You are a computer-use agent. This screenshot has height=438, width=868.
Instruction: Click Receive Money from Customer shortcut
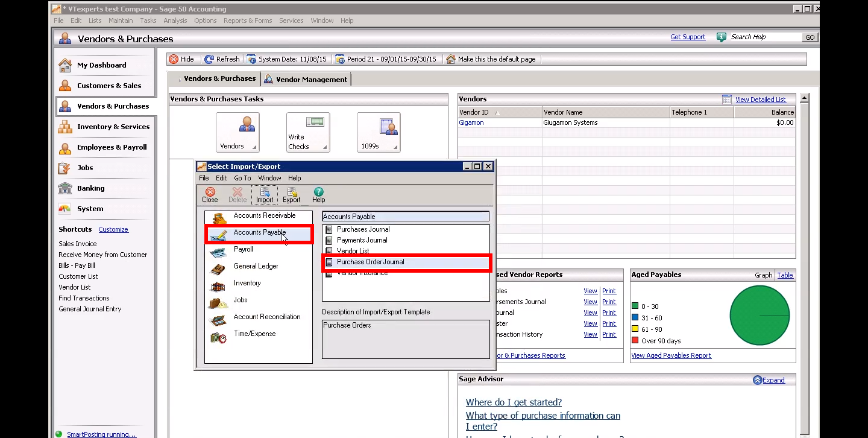103,255
